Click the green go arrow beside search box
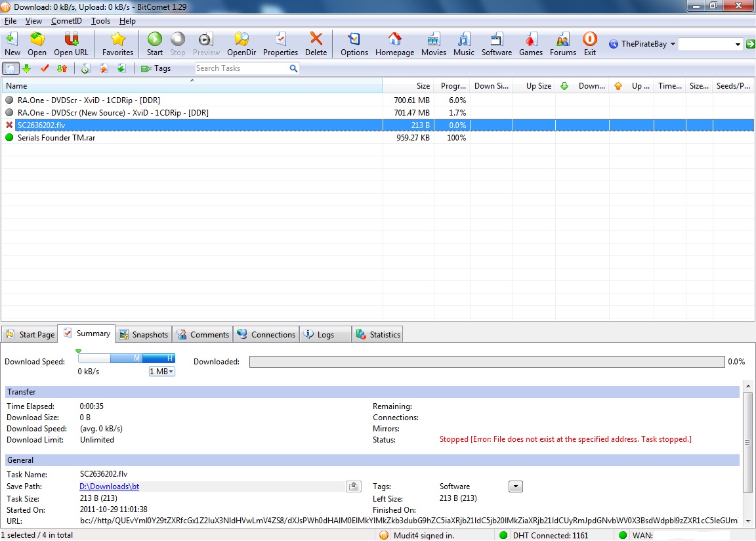Screen dimensions: 756x541 (x=750, y=44)
